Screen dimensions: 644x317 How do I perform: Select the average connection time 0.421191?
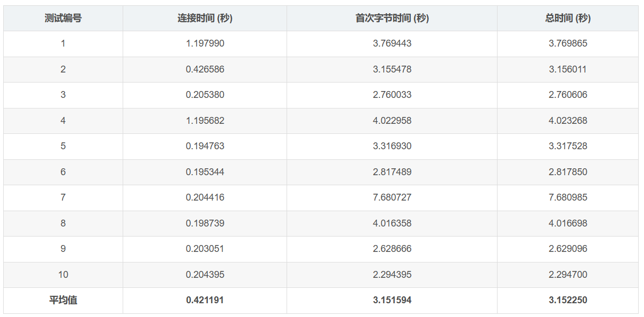tap(205, 300)
